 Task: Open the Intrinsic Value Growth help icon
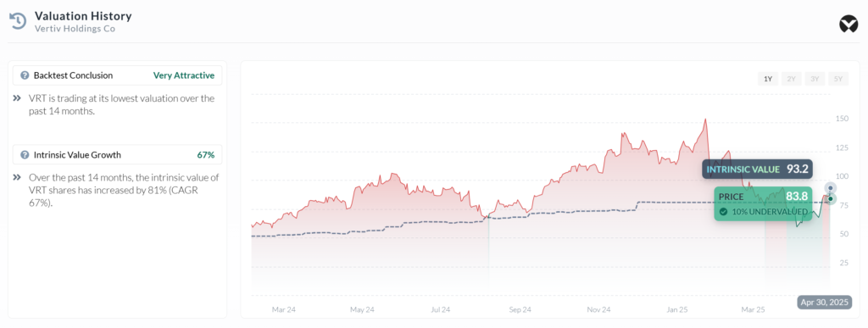pos(25,155)
